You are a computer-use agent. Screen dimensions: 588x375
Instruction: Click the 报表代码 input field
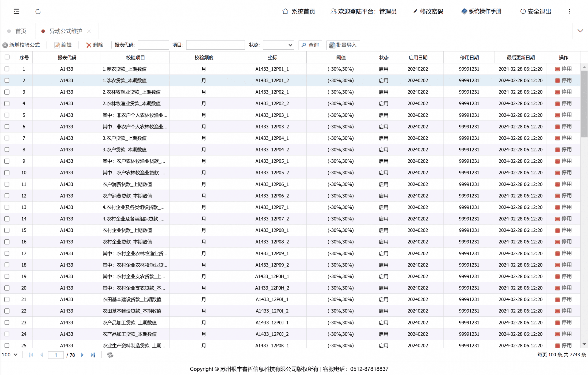(153, 45)
